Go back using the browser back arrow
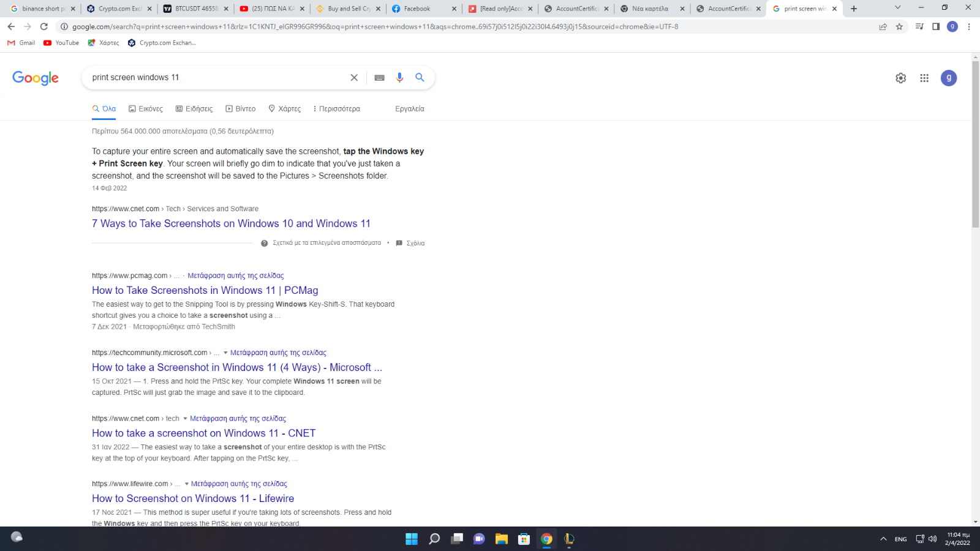Screen dimensions: 980x551 (11, 26)
